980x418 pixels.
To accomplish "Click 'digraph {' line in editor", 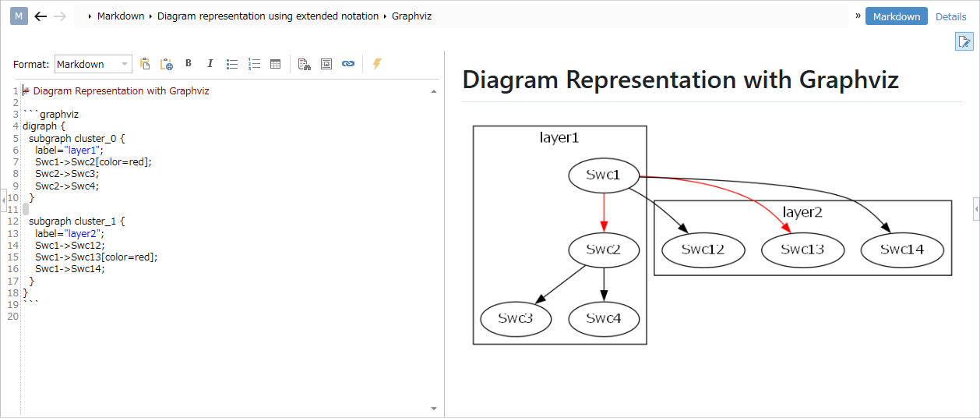I will 45,126.
